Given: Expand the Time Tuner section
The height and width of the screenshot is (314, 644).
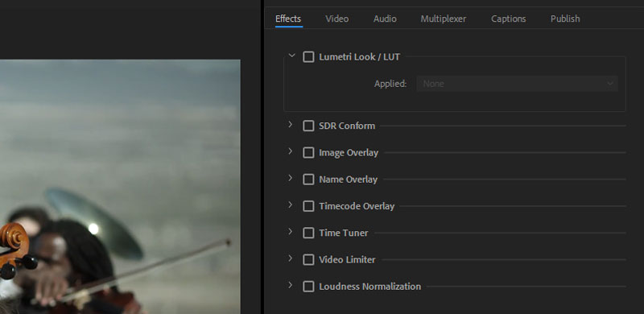Looking at the screenshot, I should 291,231.
